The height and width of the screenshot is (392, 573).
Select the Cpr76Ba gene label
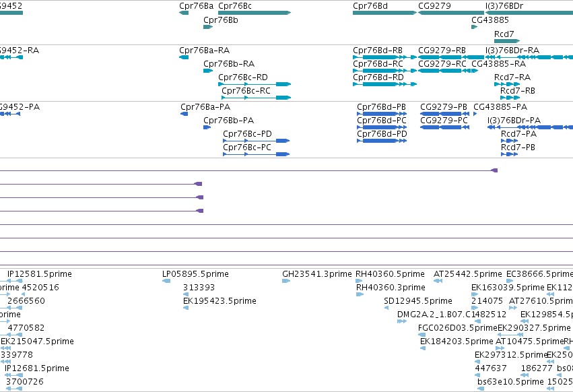click(x=196, y=6)
